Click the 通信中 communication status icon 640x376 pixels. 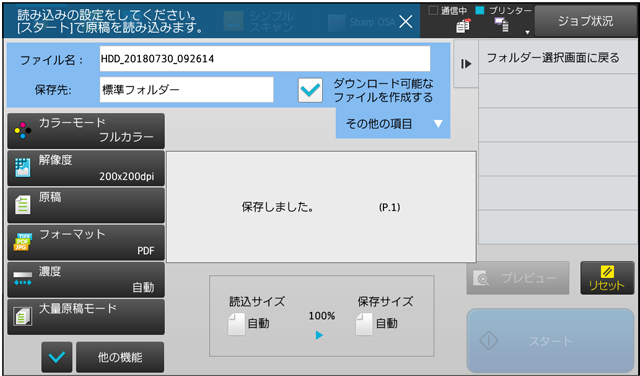pyautogui.click(x=463, y=26)
